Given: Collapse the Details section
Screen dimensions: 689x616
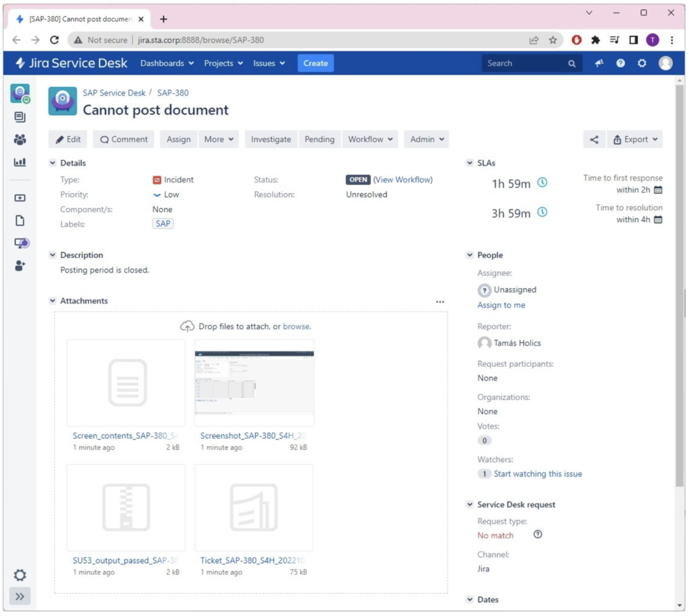Looking at the screenshot, I should click(x=52, y=163).
